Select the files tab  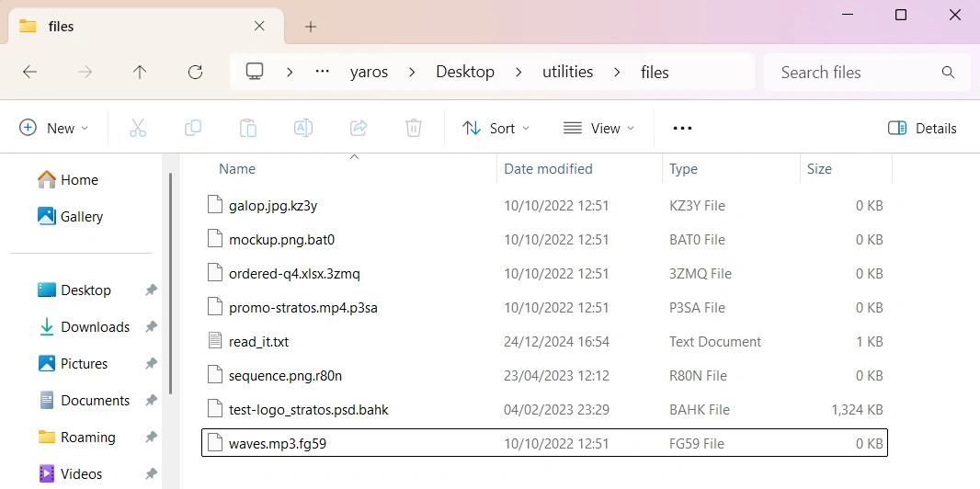coord(147,27)
